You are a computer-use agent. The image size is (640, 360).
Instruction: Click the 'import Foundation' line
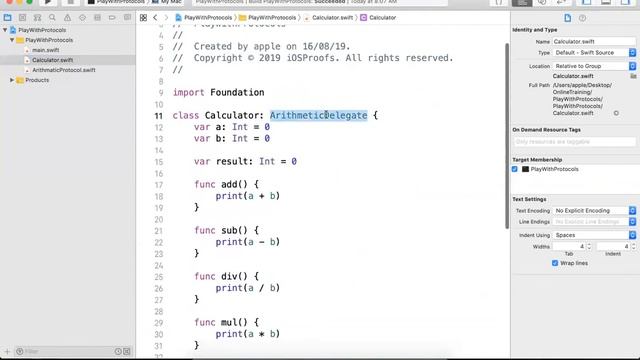218,93
